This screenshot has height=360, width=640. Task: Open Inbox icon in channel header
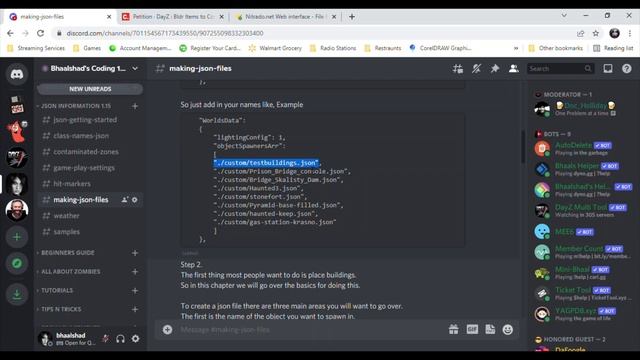point(608,69)
